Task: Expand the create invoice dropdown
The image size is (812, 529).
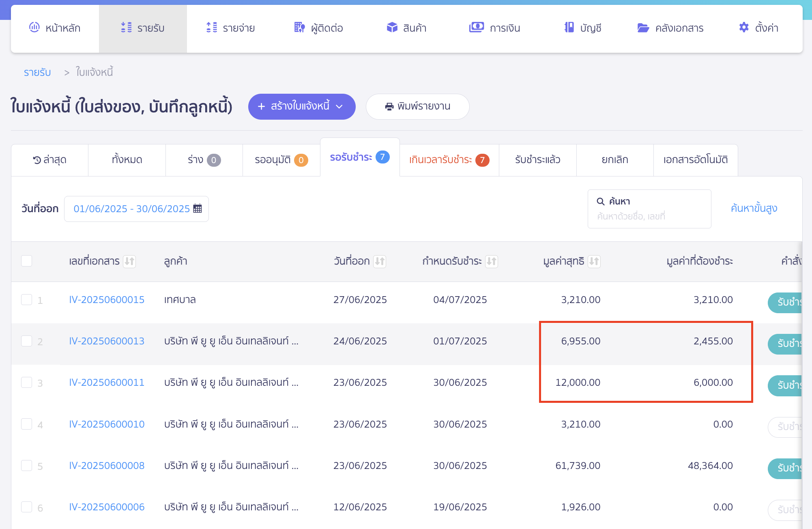Action: coord(339,106)
